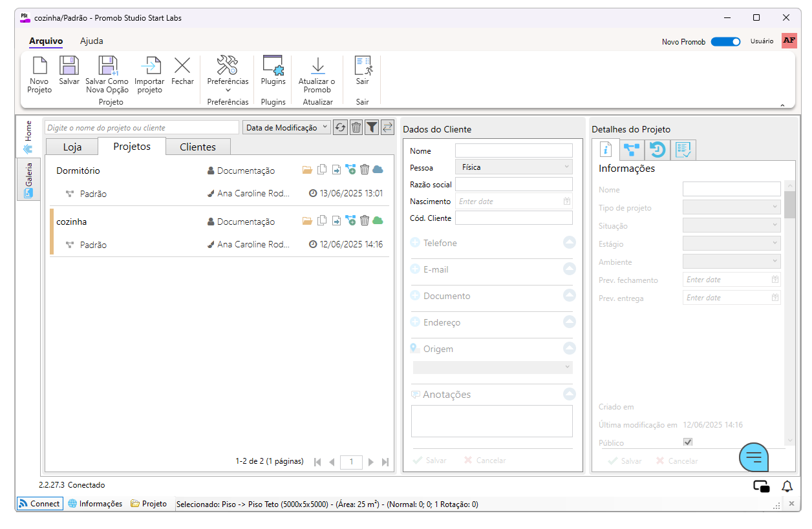
Task: Open the cozinha project folder icon
Action: click(x=308, y=221)
